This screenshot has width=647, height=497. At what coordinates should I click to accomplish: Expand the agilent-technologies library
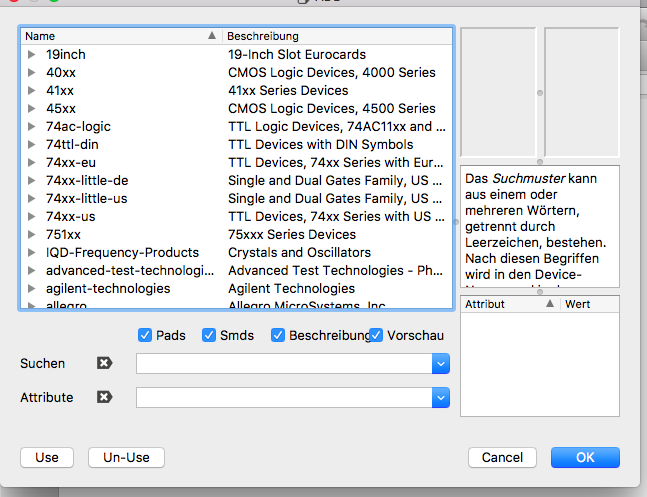(31, 289)
